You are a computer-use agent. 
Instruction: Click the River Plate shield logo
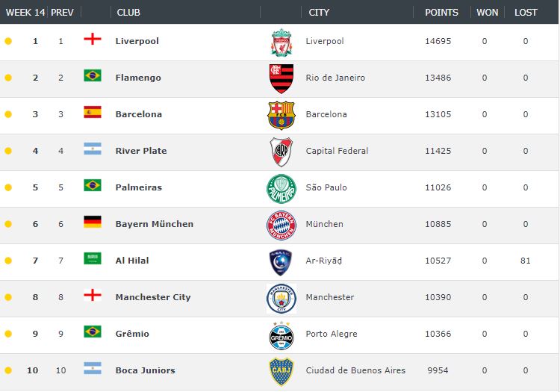coord(281,152)
